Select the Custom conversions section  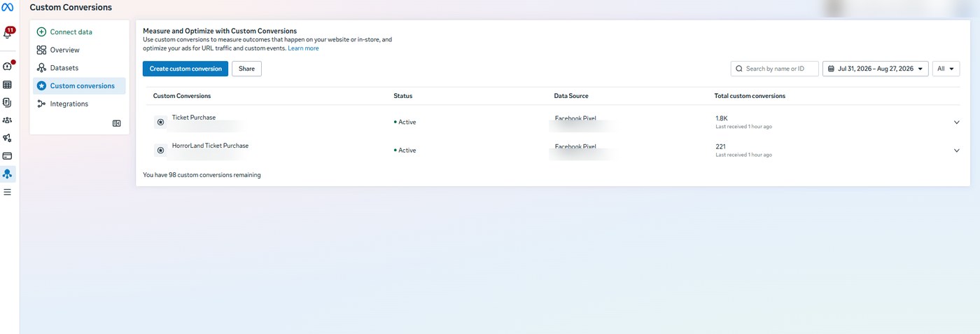click(x=79, y=86)
